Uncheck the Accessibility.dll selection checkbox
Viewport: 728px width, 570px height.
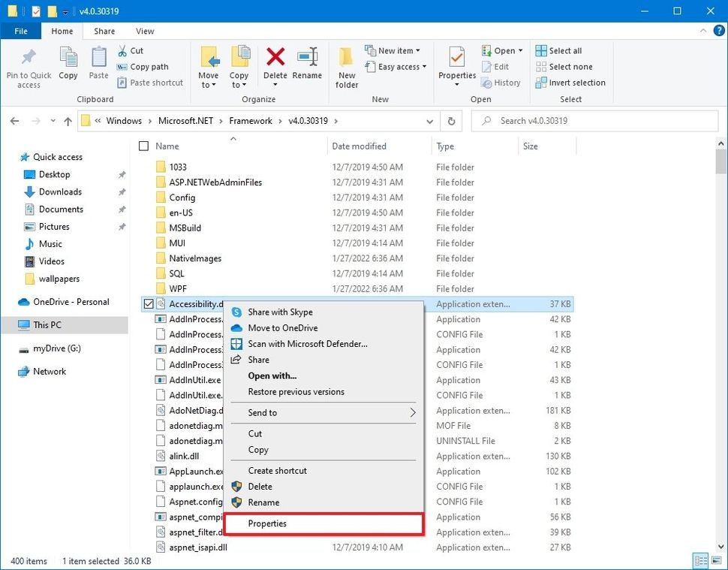click(147, 303)
